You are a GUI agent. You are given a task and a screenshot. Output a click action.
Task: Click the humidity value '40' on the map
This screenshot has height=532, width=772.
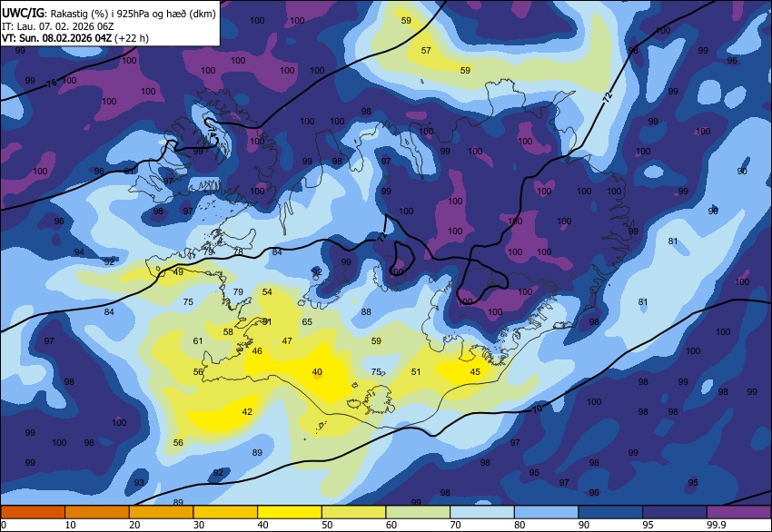317,372
